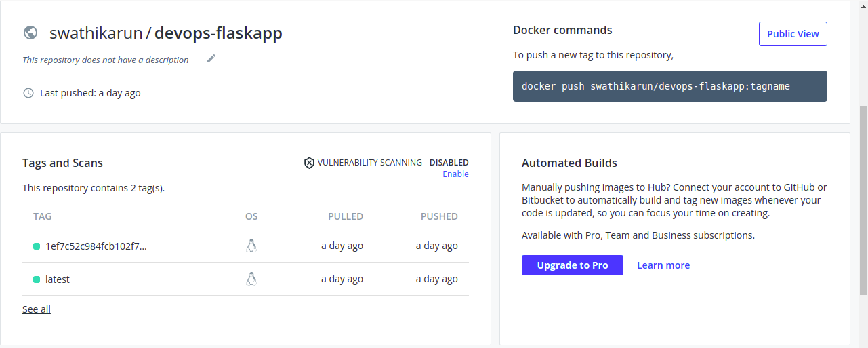Click the clock icon next to Last pushed
This screenshot has width=868, height=348.
coord(28,93)
